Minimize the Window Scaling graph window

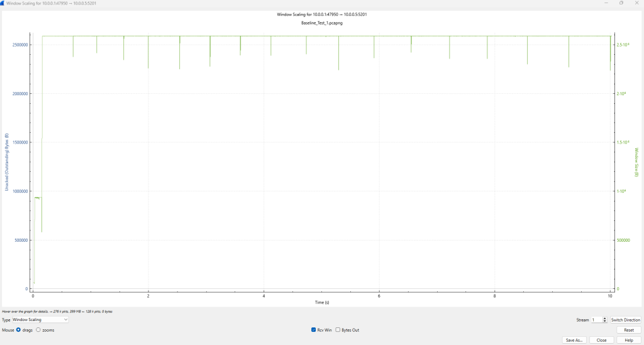coord(606,3)
